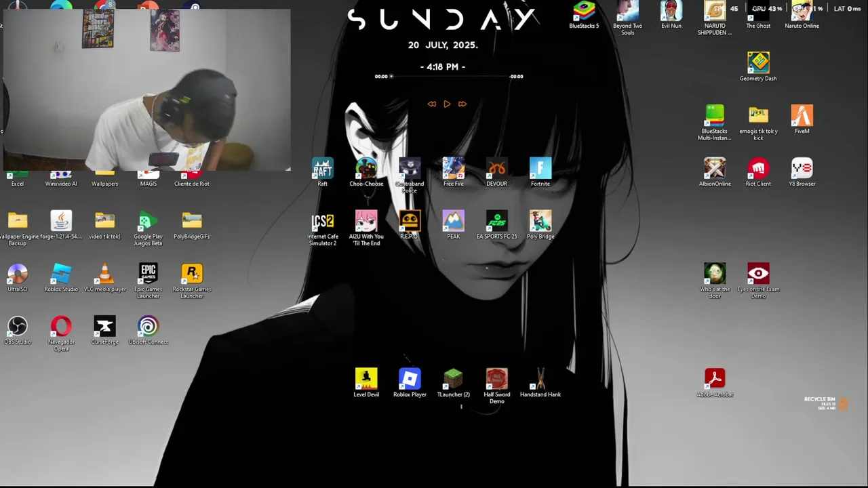
Task: Launch Riot Client shortcut
Action: 758,171
